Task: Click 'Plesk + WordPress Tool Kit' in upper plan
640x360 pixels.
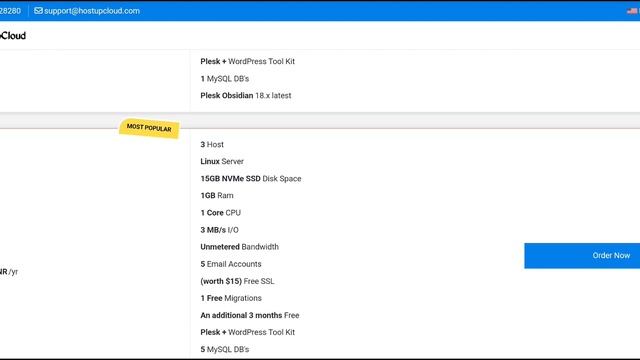Action: click(247, 62)
